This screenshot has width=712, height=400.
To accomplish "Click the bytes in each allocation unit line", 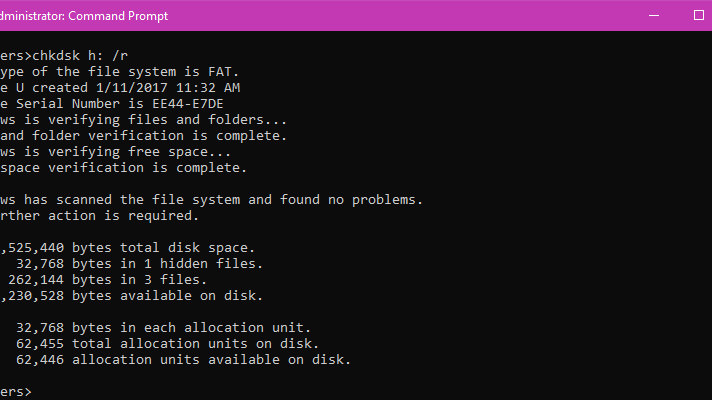I will click(x=163, y=327).
